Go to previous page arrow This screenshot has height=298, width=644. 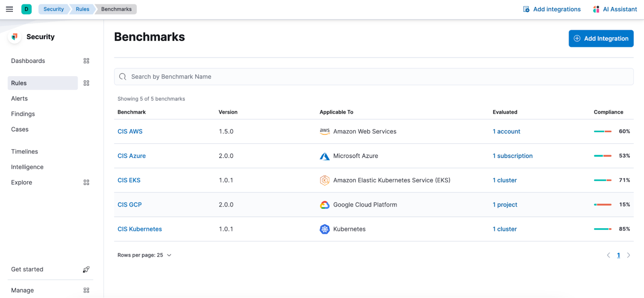coord(609,255)
